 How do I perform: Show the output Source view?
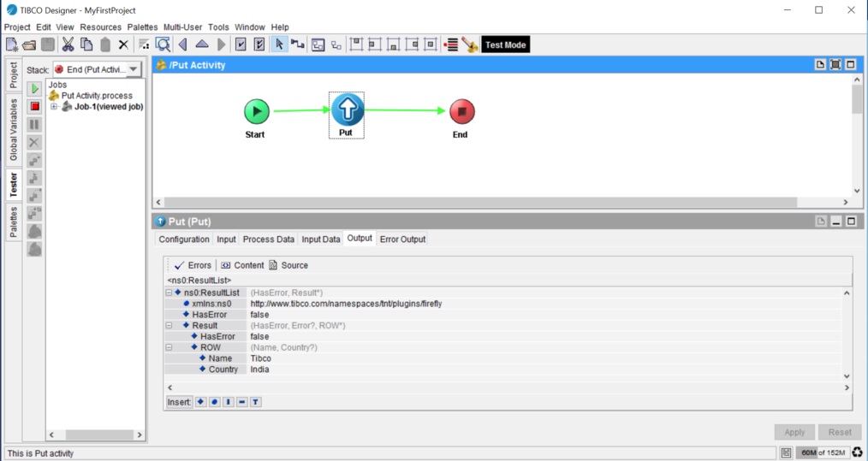pyautogui.click(x=288, y=265)
